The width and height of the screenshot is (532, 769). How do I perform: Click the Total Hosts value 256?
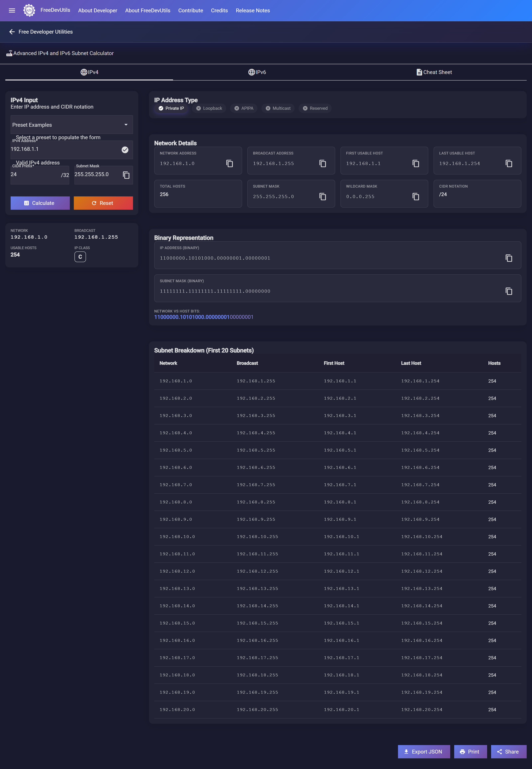[164, 194]
